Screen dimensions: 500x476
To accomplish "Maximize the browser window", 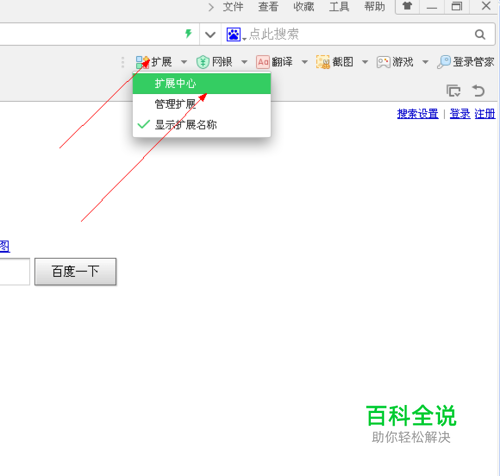I will 457,6.
